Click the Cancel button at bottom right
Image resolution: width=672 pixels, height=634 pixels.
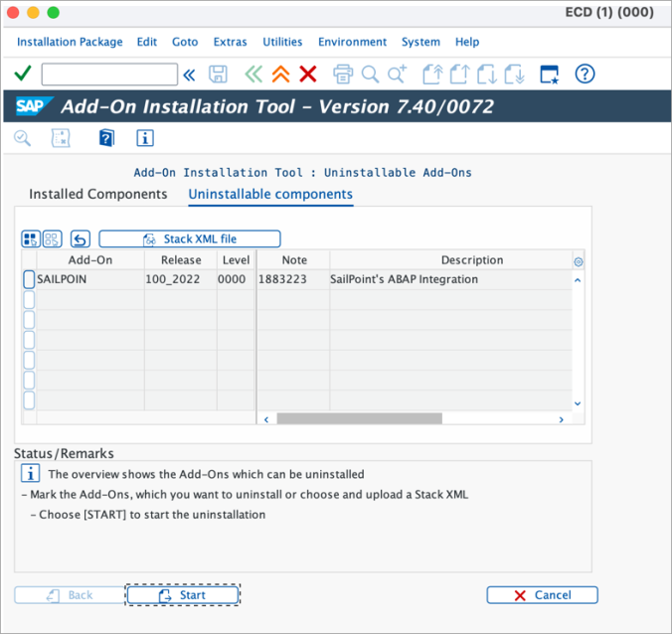click(542, 595)
